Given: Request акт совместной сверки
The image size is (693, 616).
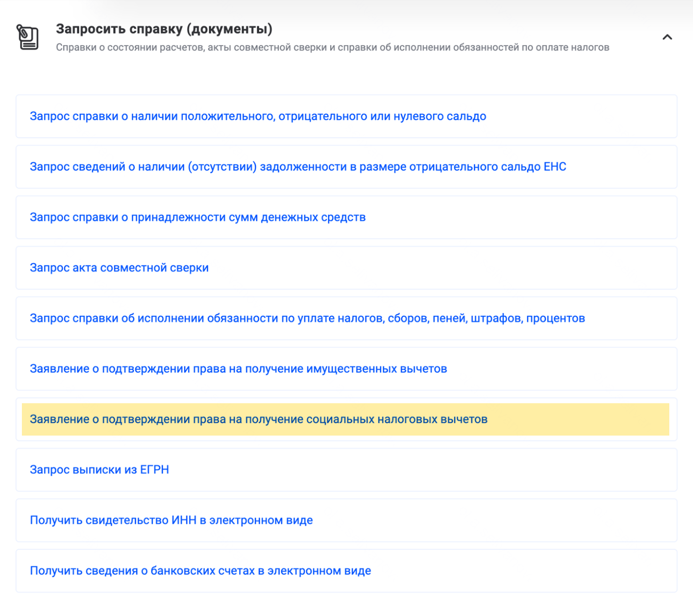Looking at the screenshot, I should point(119,268).
